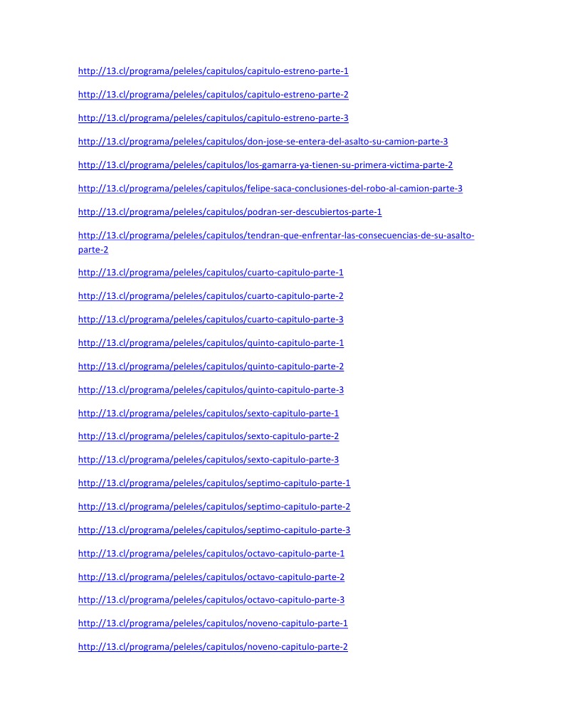Viewport: 563px width, 728px height.
Task: Follow the sexto-capitulo-parte-1 link
Action: pyautogui.click(x=209, y=413)
